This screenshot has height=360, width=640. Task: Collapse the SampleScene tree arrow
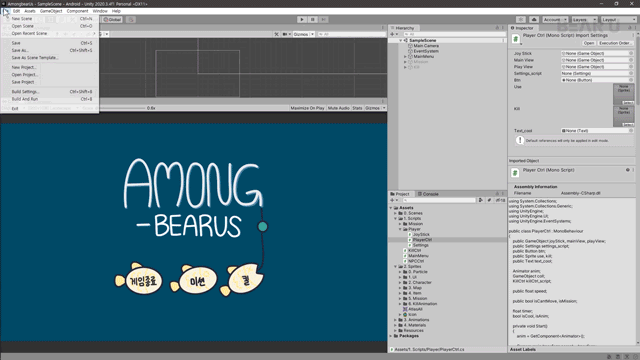click(x=401, y=40)
